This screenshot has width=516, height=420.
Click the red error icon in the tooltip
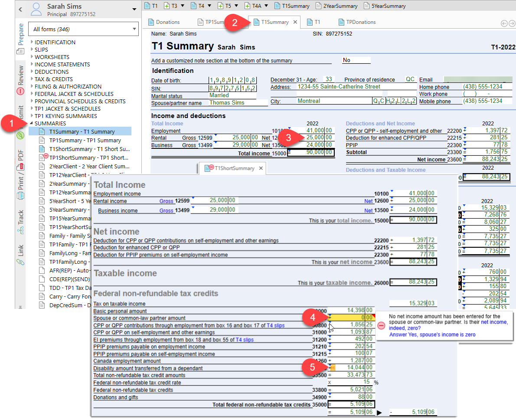(x=381, y=325)
